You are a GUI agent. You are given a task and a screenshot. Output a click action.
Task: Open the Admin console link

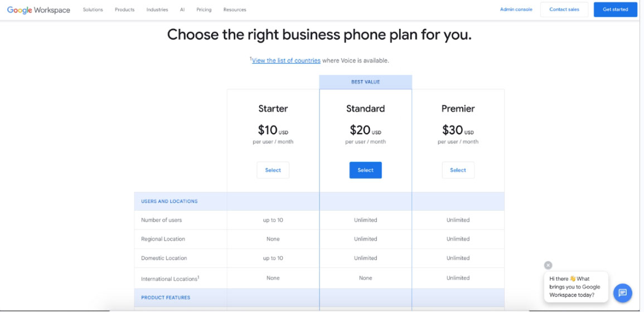[x=516, y=9]
